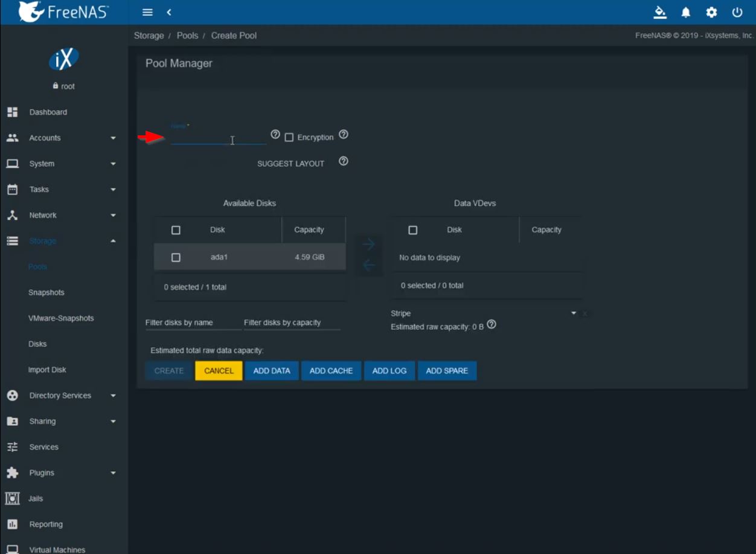This screenshot has width=756, height=554.
Task: Click the power icon in header
Action: pos(737,12)
